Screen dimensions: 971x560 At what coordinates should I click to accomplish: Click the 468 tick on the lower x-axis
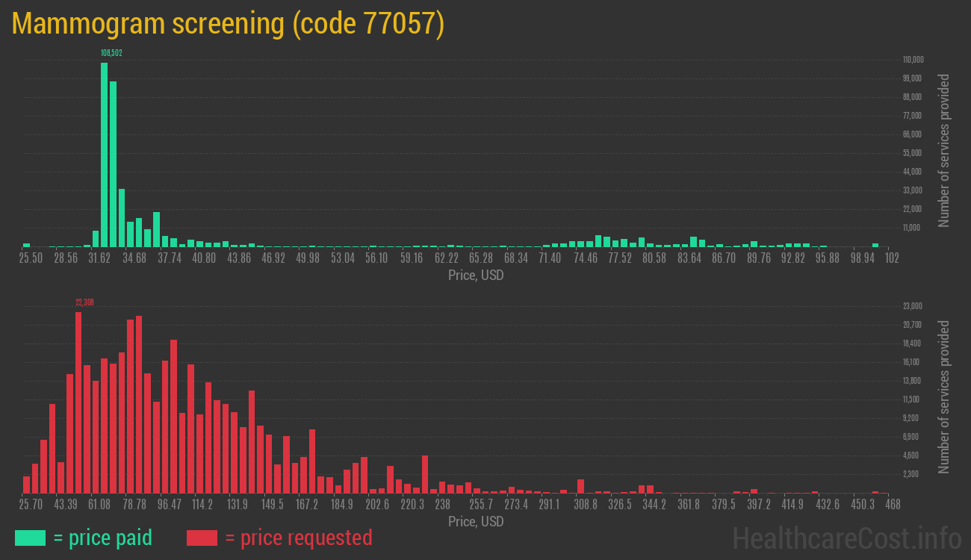[892, 505]
